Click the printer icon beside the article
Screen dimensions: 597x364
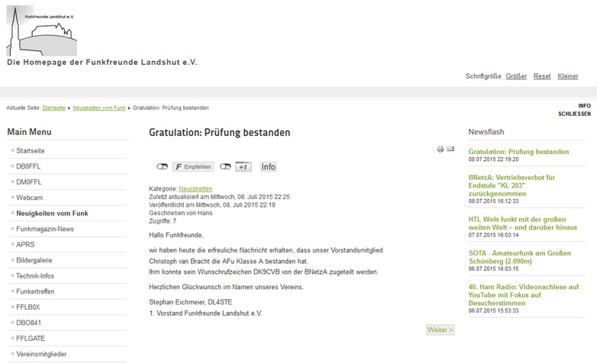pyautogui.click(x=440, y=149)
